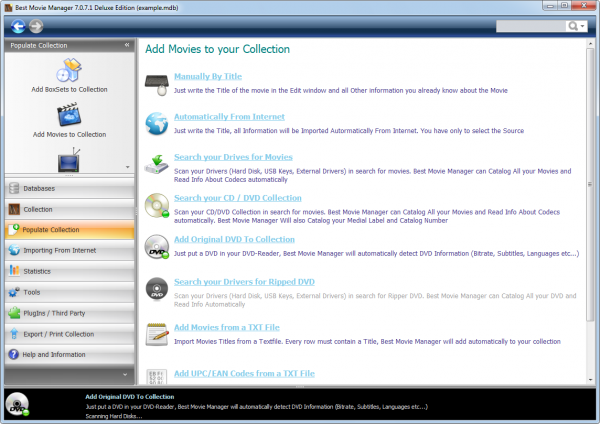
Task: Click Add Movies to Collection clapperboard icon
Action: pyautogui.click(x=69, y=114)
